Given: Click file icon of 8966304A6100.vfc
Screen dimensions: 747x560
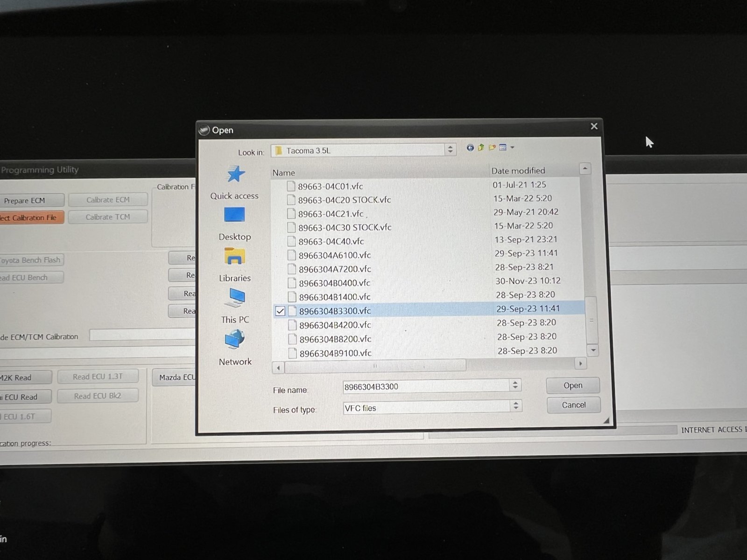Looking at the screenshot, I should point(292,255).
